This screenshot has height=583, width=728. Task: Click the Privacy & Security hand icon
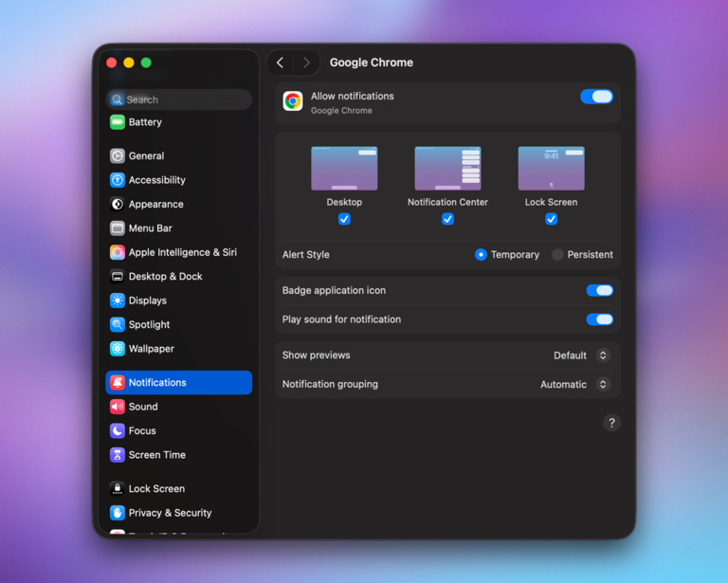pos(117,513)
